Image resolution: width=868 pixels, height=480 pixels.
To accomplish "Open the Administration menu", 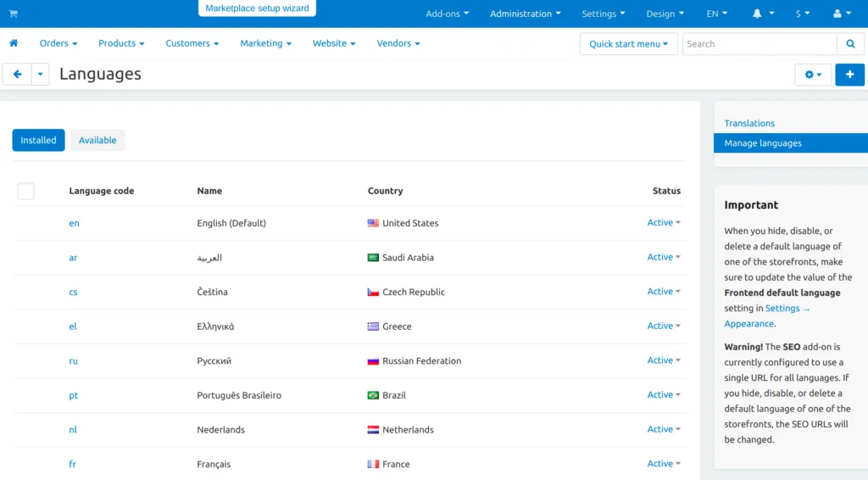I will pos(525,14).
